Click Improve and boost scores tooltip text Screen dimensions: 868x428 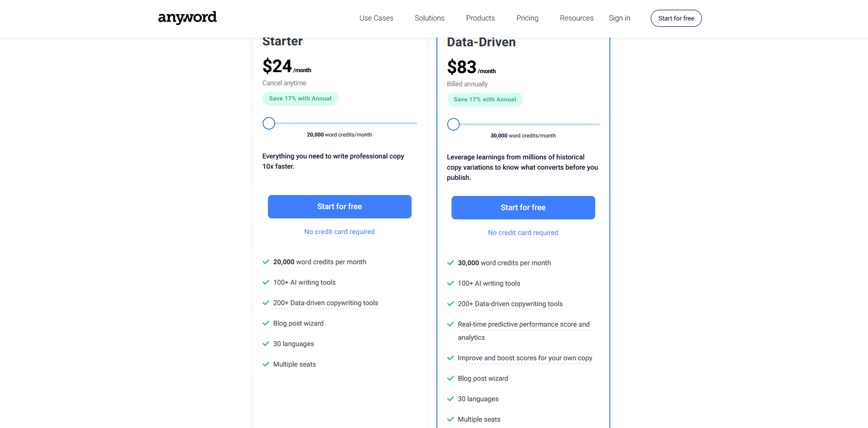coord(525,358)
